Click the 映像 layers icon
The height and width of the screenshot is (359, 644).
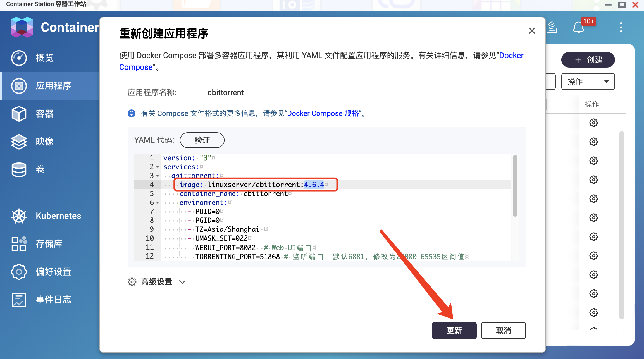(x=19, y=142)
